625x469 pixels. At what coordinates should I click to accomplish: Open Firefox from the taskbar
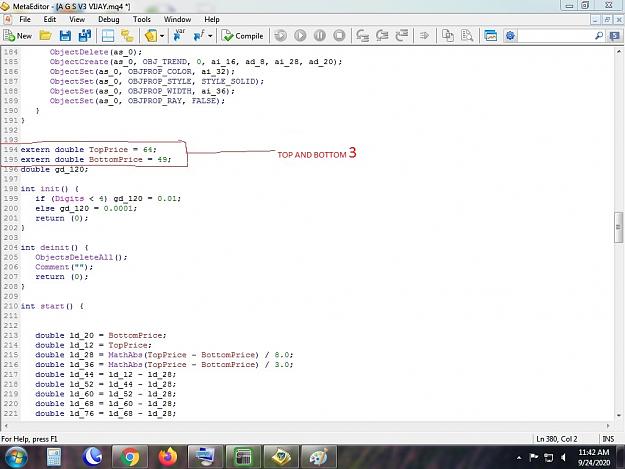168,457
